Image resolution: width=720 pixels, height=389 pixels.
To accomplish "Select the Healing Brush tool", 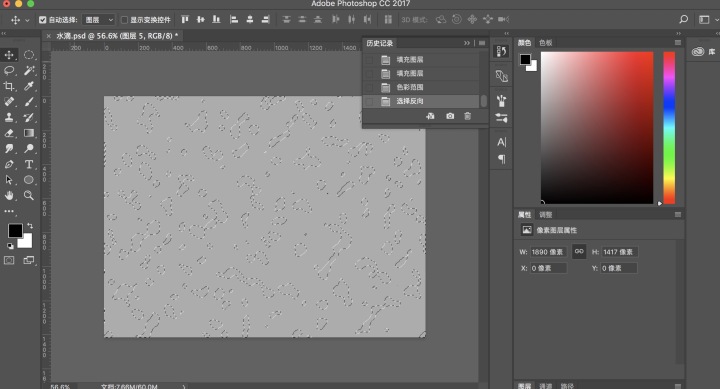I will tap(9, 101).
